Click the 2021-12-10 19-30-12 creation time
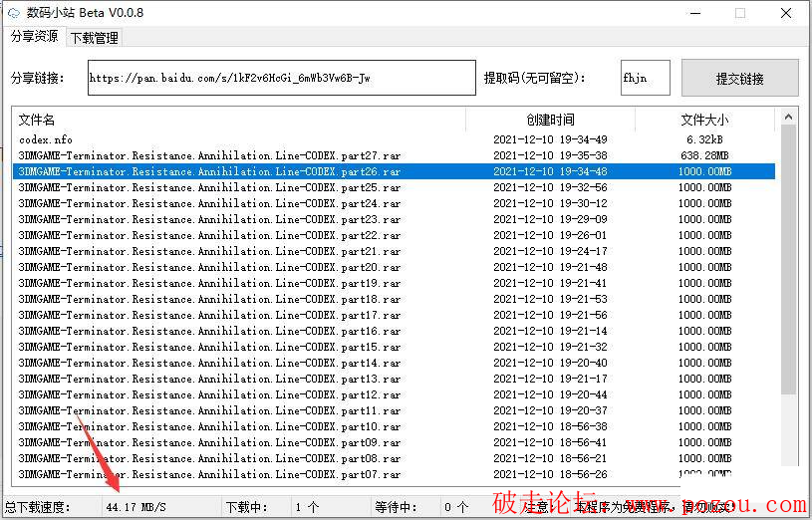The height and width of the screenshot is (520, 812). click(x=550, y=203)
